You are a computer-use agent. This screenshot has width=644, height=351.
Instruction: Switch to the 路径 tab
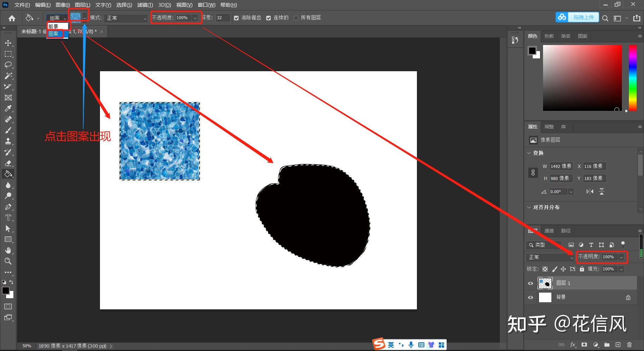(566, 231)
